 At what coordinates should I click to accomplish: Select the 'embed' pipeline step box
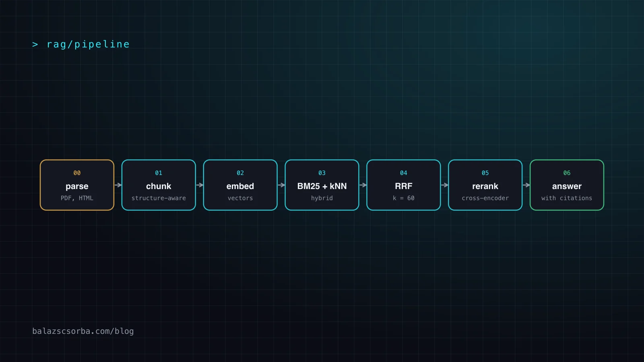[240, 185]
